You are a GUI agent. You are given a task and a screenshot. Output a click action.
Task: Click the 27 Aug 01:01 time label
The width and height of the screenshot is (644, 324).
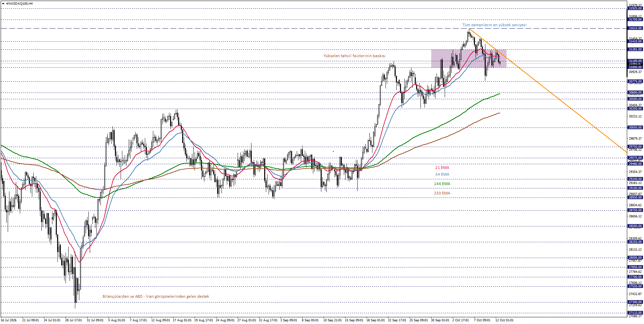[246, 320]
